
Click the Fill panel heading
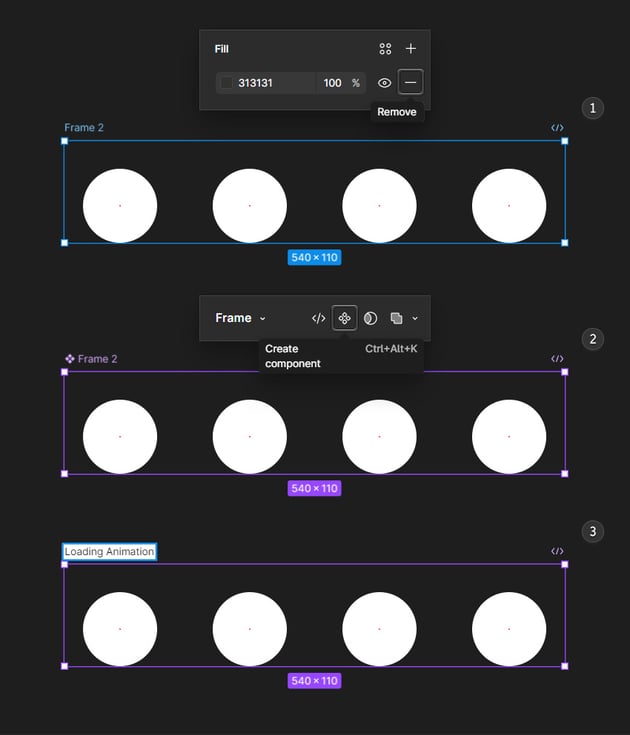pos(221,49)
